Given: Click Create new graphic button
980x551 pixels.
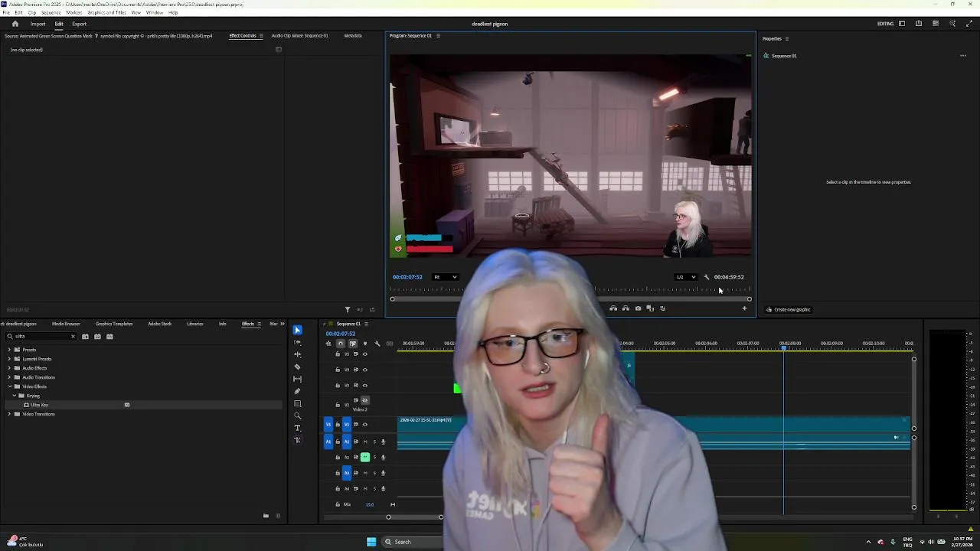Looking at the screenshot, I should (x=788, y=310).
